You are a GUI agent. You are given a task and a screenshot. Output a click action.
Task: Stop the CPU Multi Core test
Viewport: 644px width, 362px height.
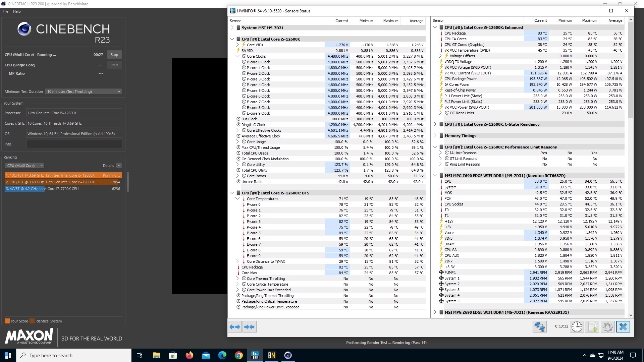pos(114,55)
